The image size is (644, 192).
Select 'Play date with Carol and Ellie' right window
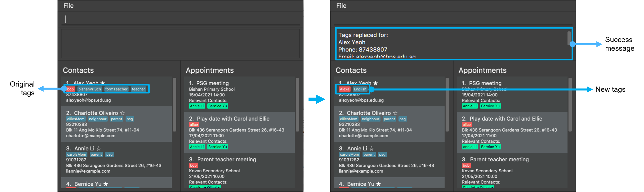coord(512,132)
